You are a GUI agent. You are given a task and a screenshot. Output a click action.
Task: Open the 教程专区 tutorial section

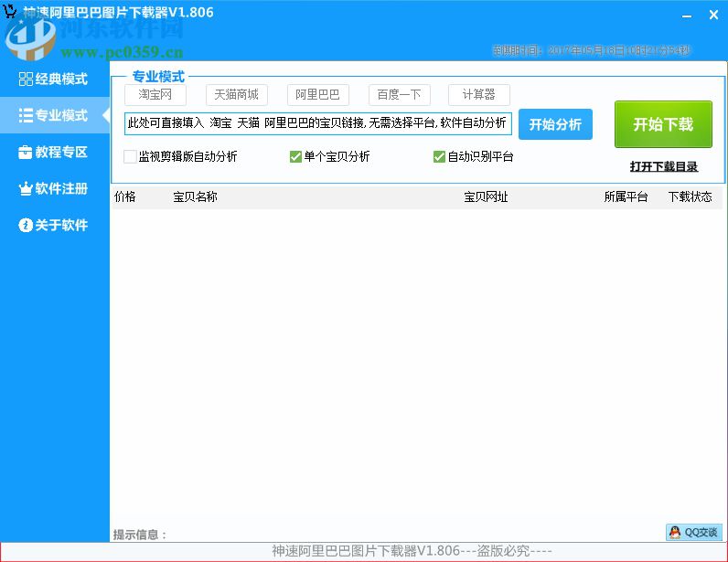[54, 152]
